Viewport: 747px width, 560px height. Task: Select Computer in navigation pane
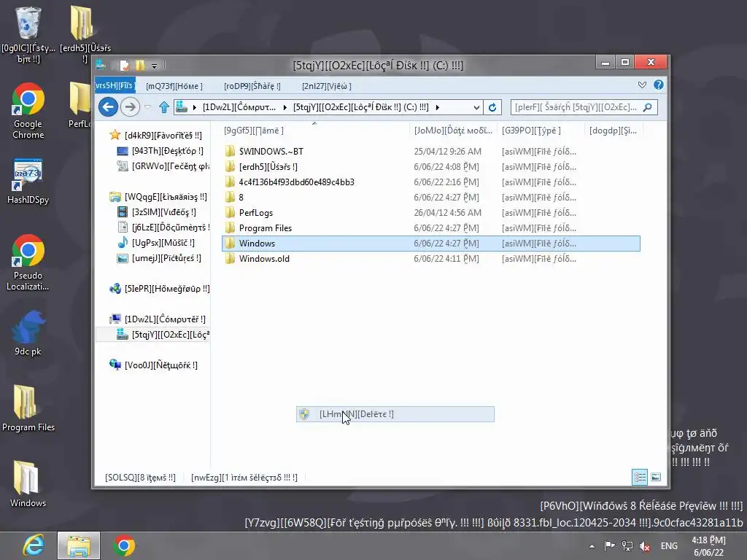(x=158, y=319)
